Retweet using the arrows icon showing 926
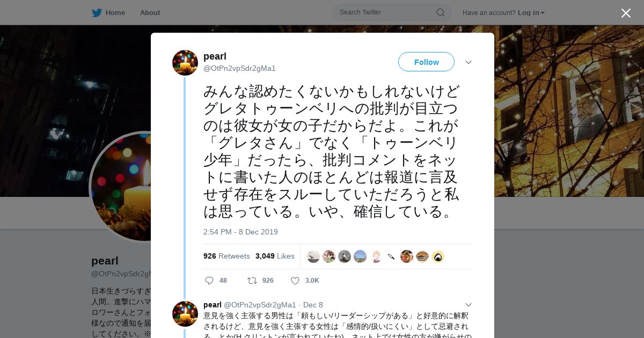This screenshot has height=338, width=644. coord(252,281)
